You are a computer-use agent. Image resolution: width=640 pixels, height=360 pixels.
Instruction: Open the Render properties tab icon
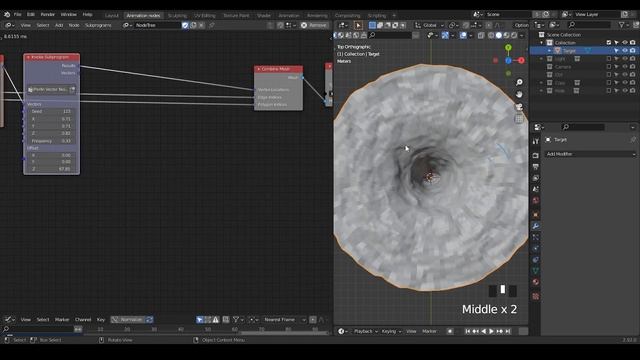pos(536,156)
